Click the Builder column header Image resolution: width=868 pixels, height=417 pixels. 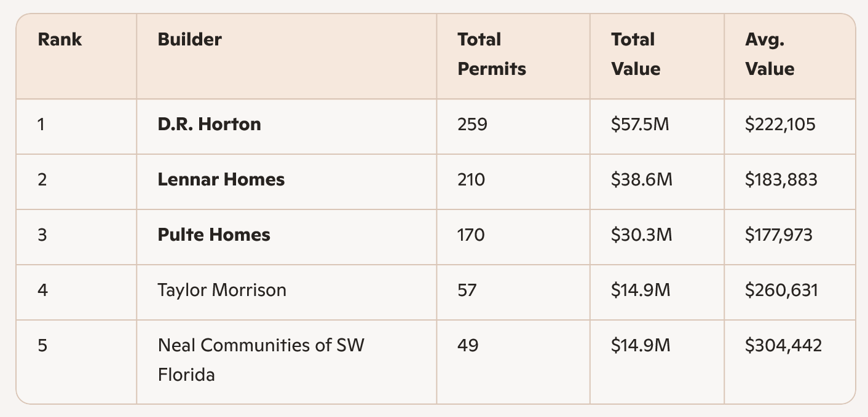pyautogui.click(x=189, y=40)
